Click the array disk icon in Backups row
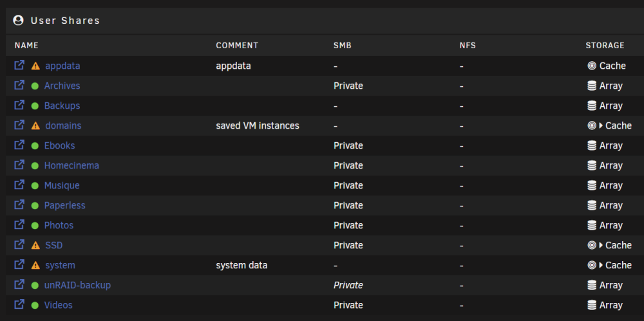The width and height of the screenshot is (644, 321). tap(592, 105)
